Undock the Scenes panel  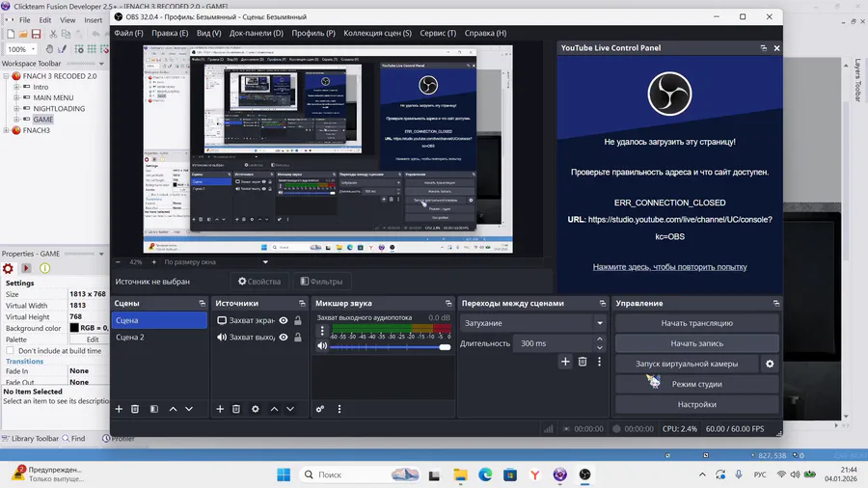[203, 303]
